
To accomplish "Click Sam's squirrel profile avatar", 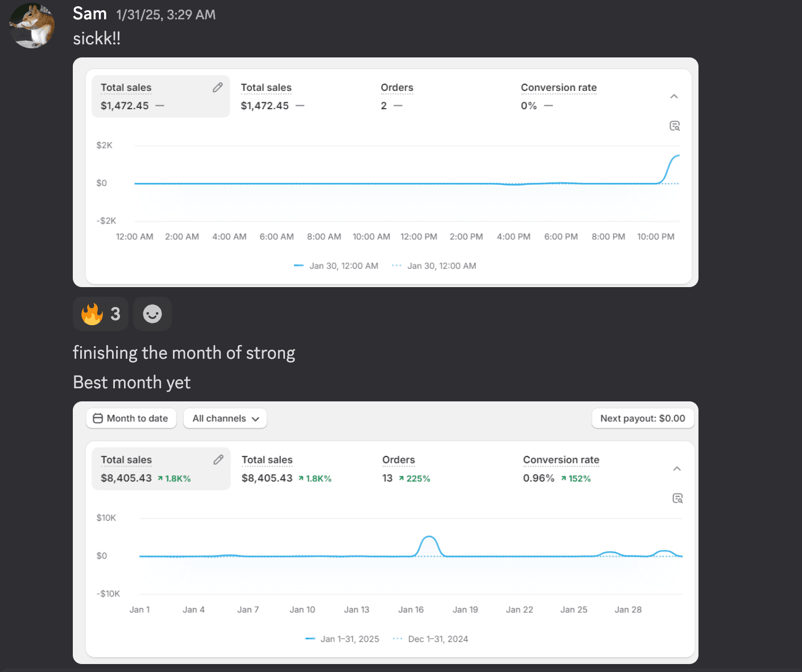I will click(x=32, y=26).
